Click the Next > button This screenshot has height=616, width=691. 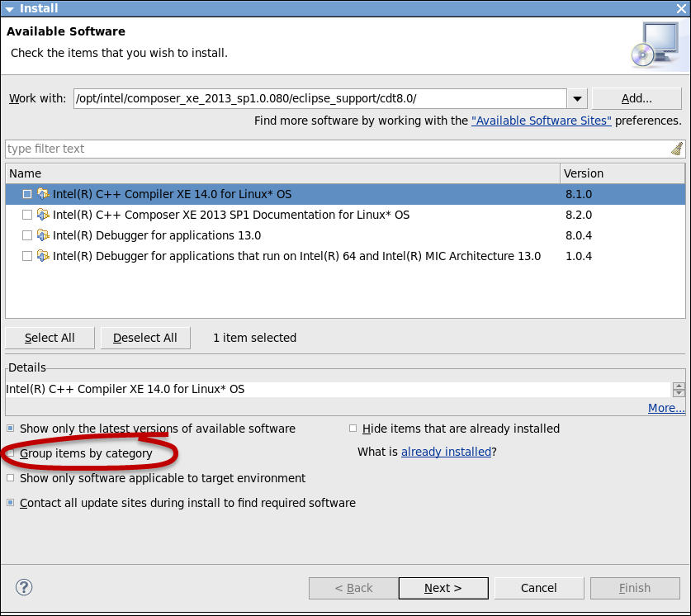pyautogui.click(x=443, y=588)
